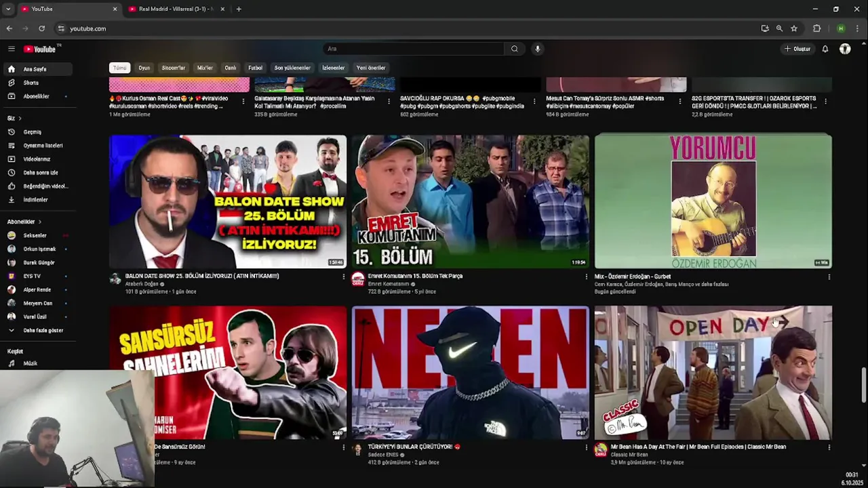This screenshot has height=488, width=868.
Task: Expand Abonelikler section header chevron
Action: [40, 222]
